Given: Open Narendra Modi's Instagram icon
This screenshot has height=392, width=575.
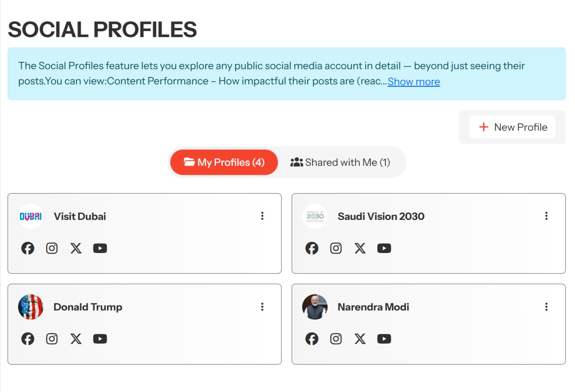Looking at the screenshot, I should (x=336, y=339).
